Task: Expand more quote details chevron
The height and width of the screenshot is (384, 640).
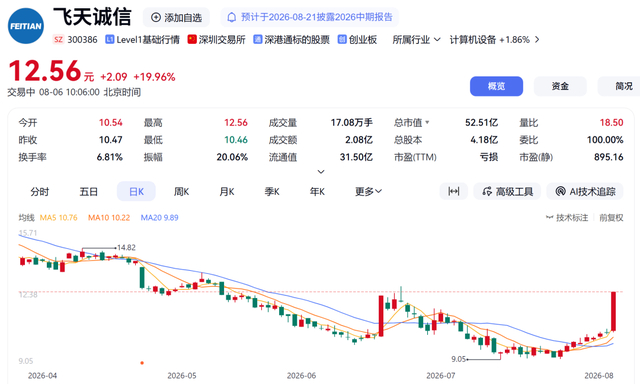Action: click(321, 172)
